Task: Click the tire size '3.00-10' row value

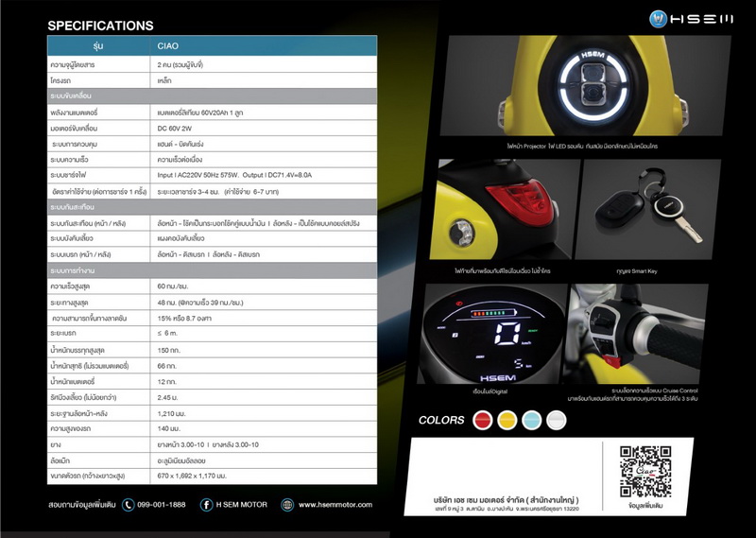Action: click(x=208, y=445)
